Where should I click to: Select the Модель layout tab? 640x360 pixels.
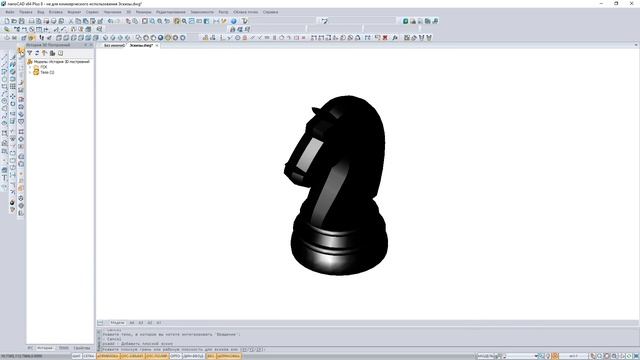point(117,322)
